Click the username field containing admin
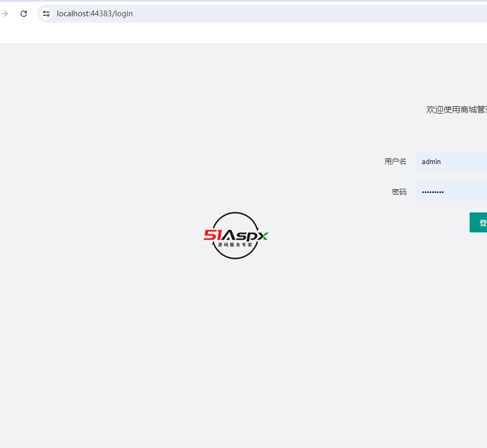 tap(451, 162)
